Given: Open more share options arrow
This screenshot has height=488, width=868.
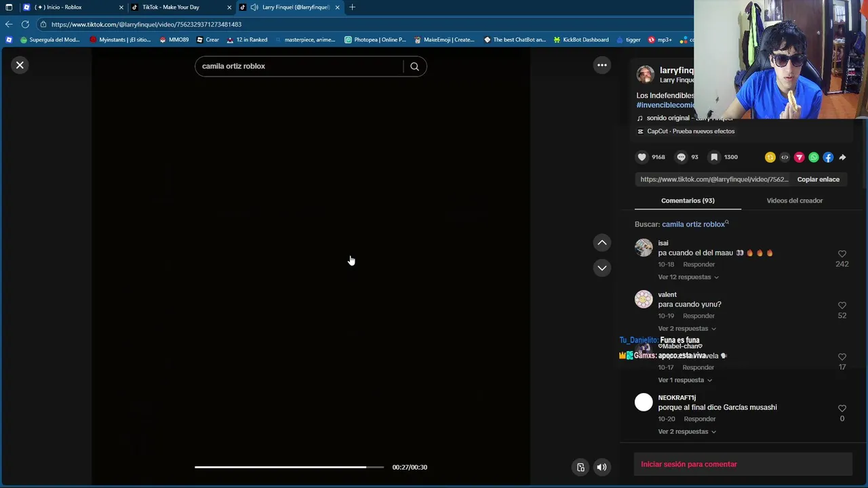Looking at the screenshot, I should [x=842, y=157].
